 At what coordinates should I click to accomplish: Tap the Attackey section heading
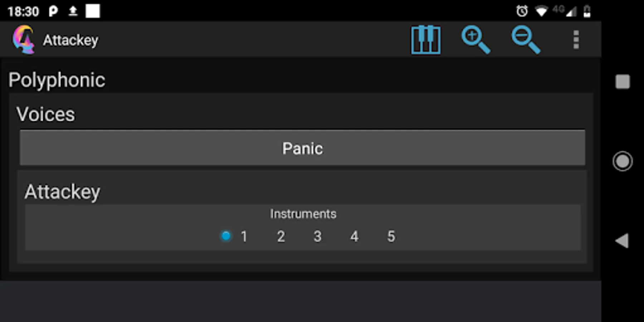coord(62,192)
